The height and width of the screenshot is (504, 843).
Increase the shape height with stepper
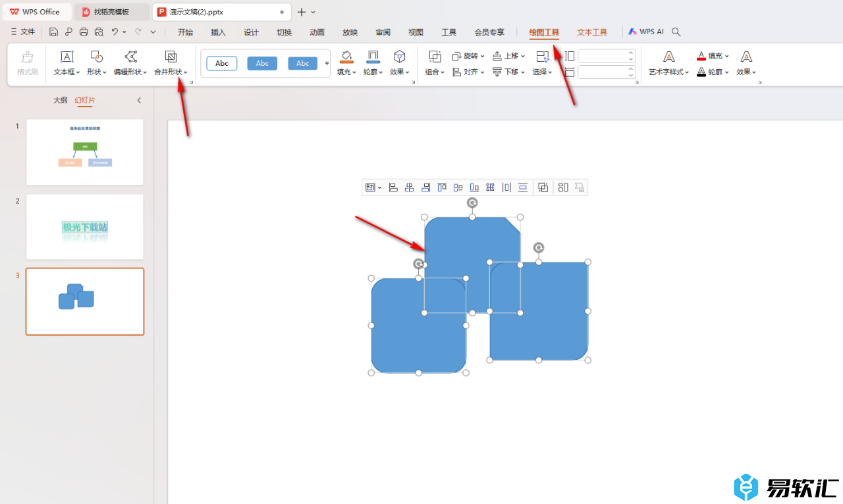tap(631, 53)
